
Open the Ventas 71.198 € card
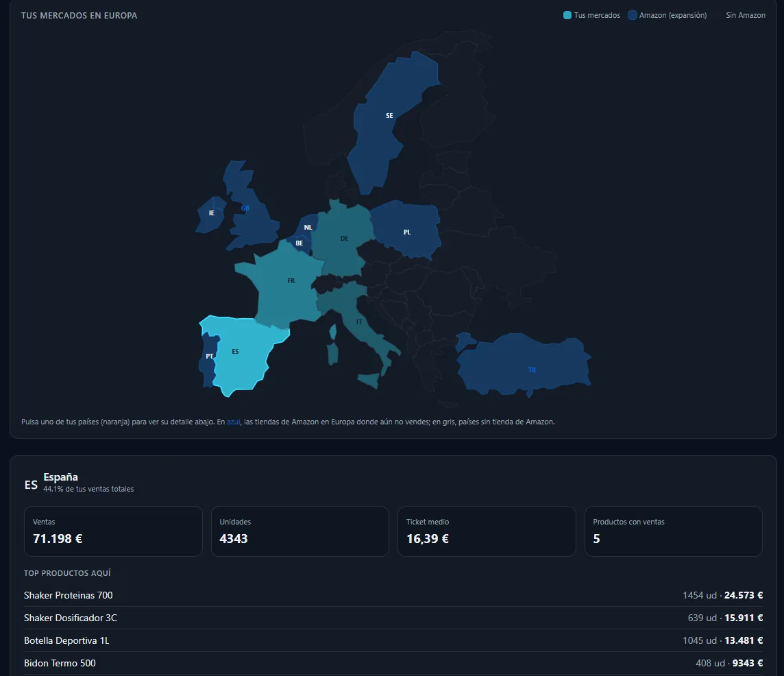114,531
